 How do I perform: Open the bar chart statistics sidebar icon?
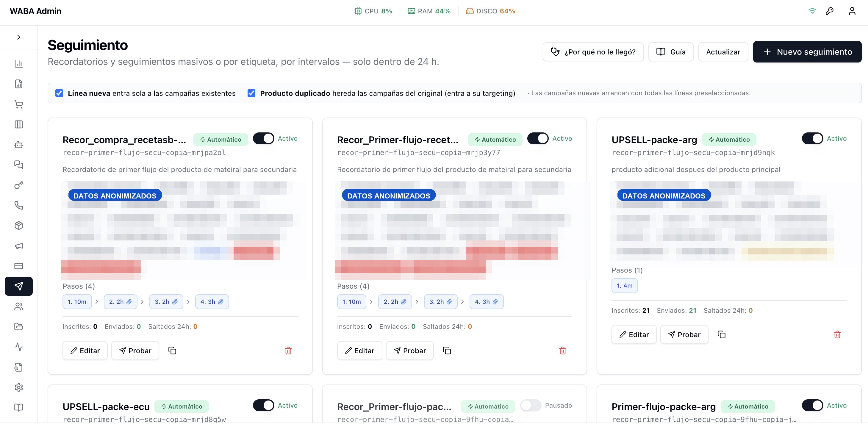pyautogui.click(x=18, y=64)
